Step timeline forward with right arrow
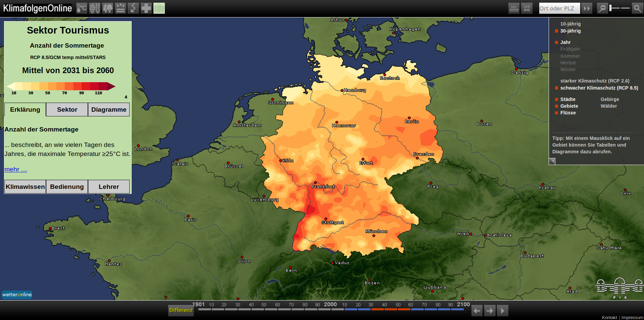Screen dimensions: 644x320 click(490, 311)
